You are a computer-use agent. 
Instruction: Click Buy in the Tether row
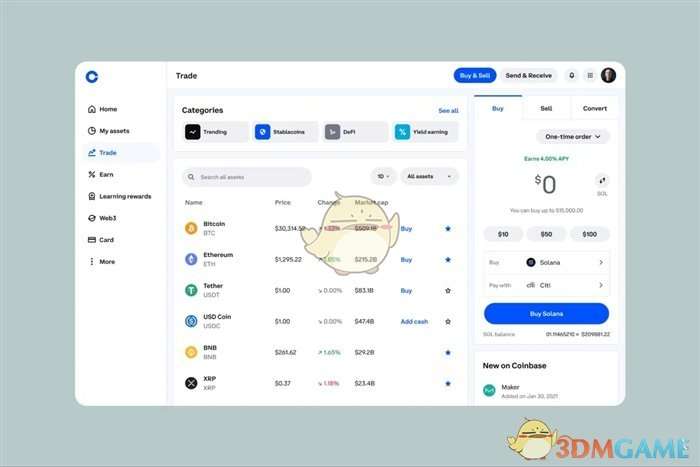tap(406, 291)
